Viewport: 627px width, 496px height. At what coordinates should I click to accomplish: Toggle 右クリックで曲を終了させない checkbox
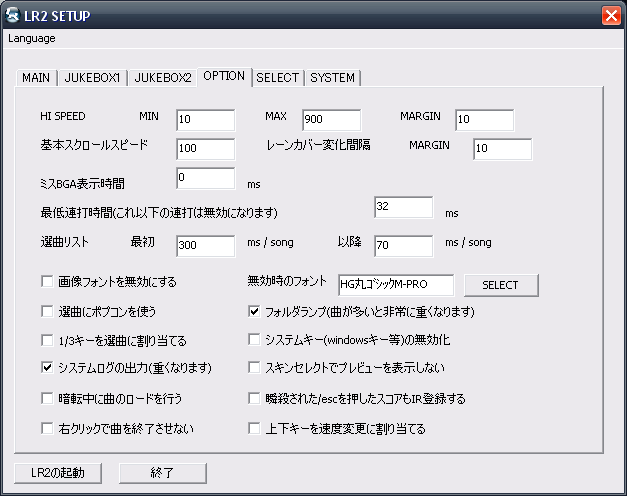click(47, 429)
